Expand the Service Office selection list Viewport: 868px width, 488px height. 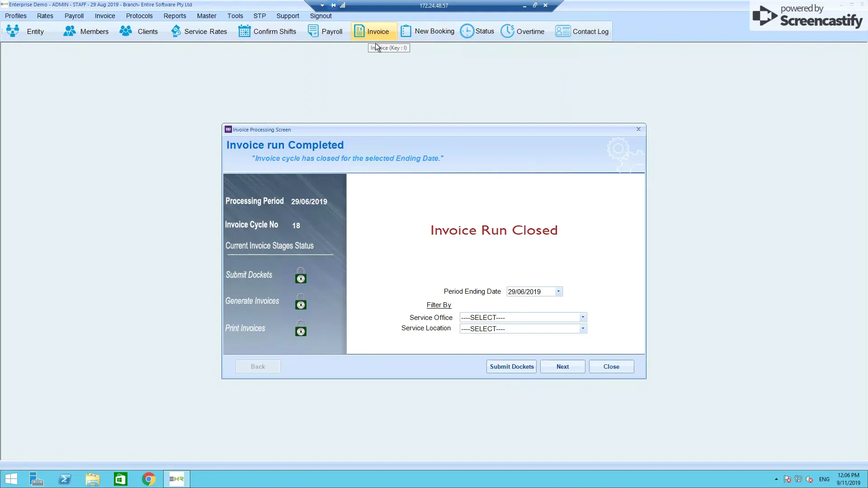coord(583,317)
